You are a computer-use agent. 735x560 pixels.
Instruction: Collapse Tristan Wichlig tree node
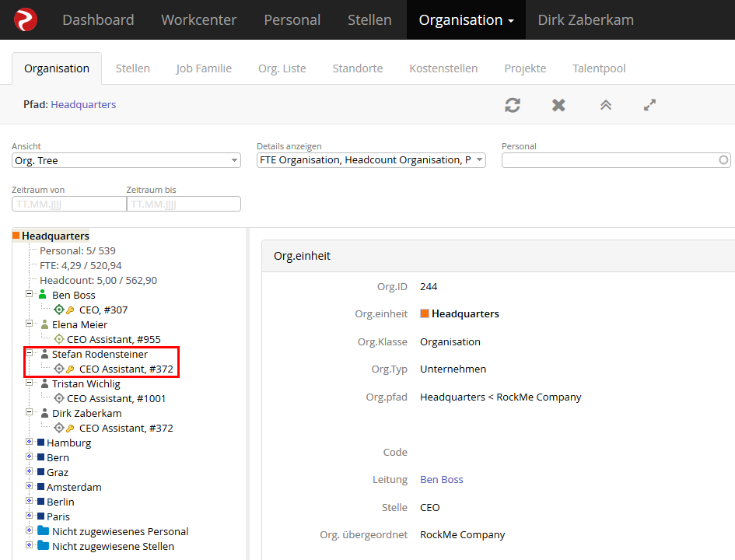[29, 383]
